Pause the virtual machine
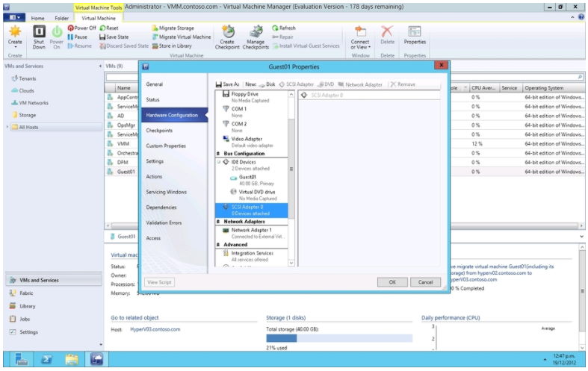Image resolution: width=588 pixels, height=371 pixels. pyautogui.click(x=78, y=37)
